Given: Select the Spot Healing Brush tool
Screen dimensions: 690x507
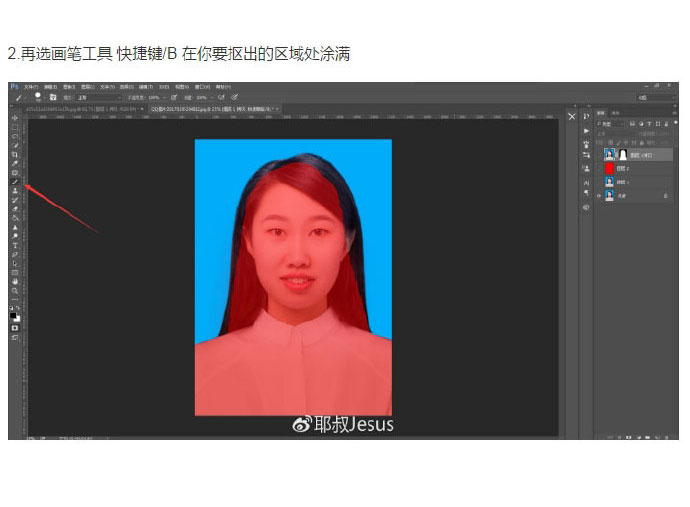Looking at the screenshot, I should (15, 172).
